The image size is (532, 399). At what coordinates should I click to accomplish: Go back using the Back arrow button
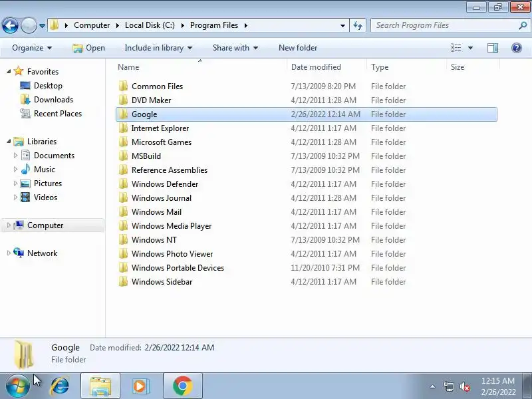[x=10, y=25]
